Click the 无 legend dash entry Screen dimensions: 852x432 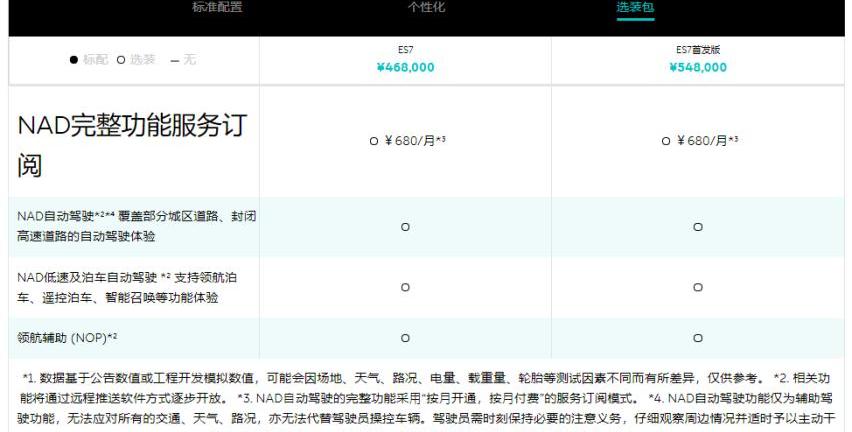183,60
